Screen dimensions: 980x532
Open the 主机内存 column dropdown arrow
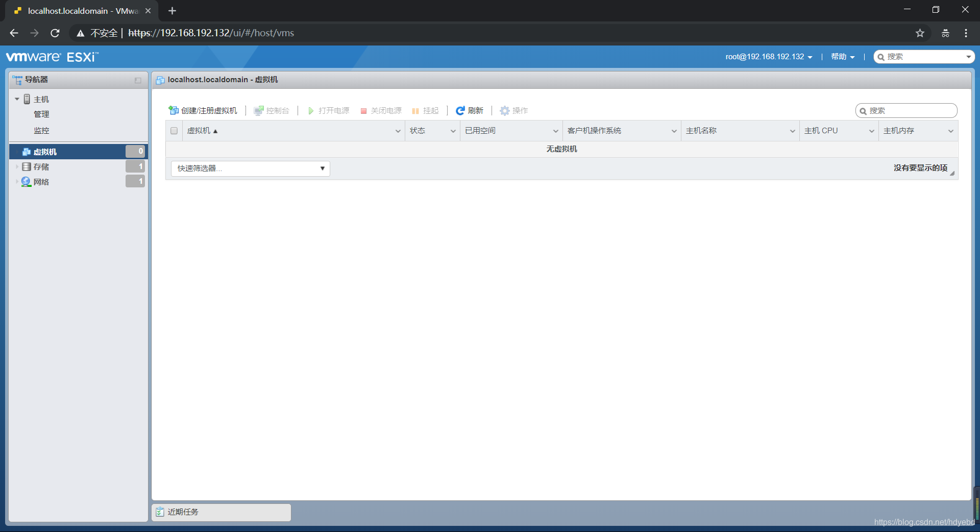(x=951, y=131)
